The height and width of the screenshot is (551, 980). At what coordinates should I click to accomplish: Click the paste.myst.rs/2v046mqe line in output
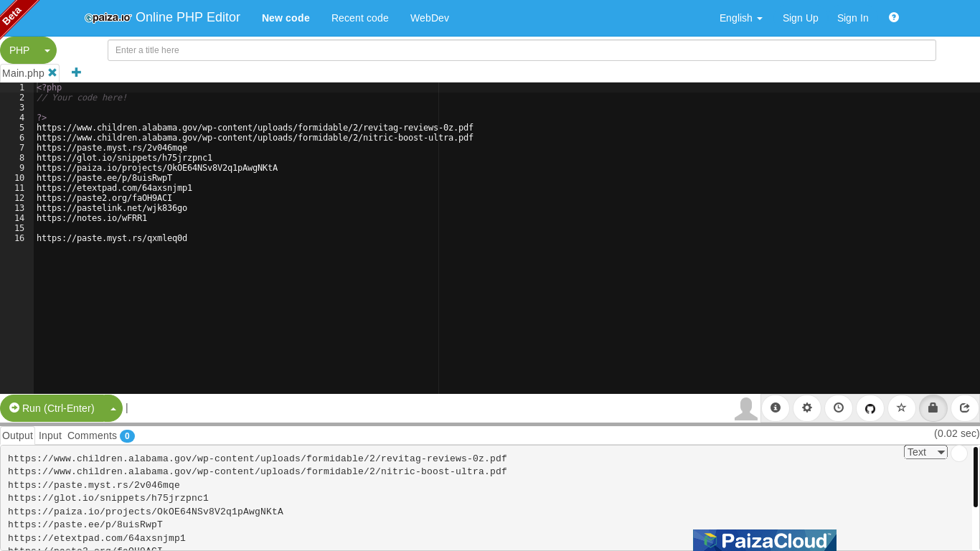point(94,485)
